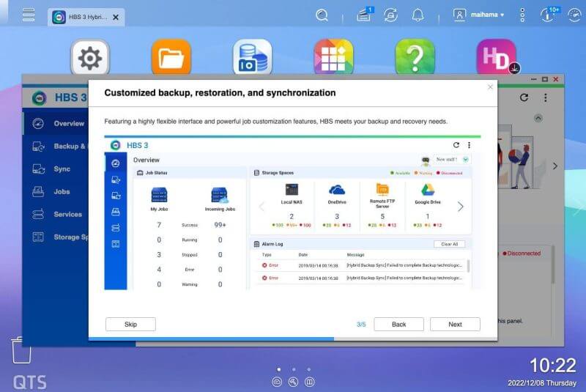Image resolution: width=586 pixels, height=392 pixels.
Task: Go to next HBS 3 banner slide arrow
Action: [x=555, y=166]
